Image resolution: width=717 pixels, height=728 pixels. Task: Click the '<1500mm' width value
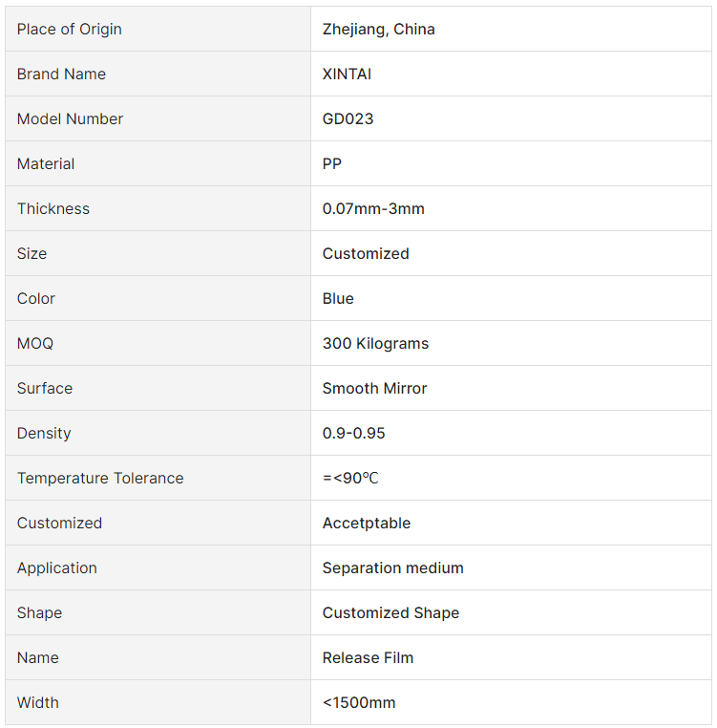coord(359,702)
